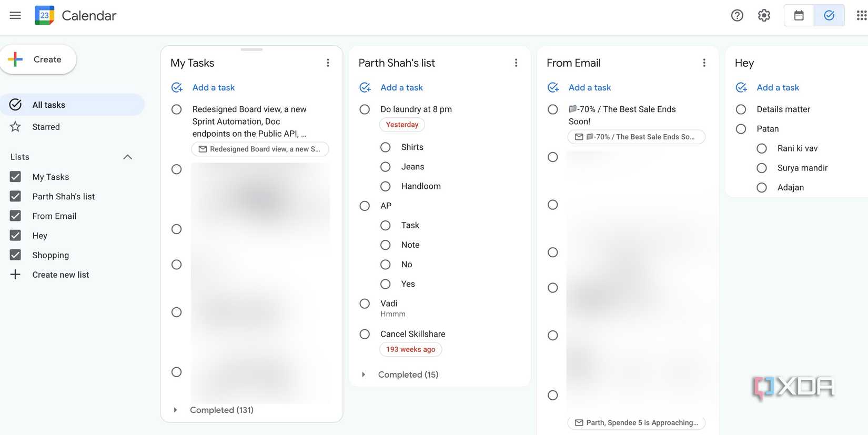Click add-task icon in From Email
This screenshot has height=435, width=868.
coord(553,87)
